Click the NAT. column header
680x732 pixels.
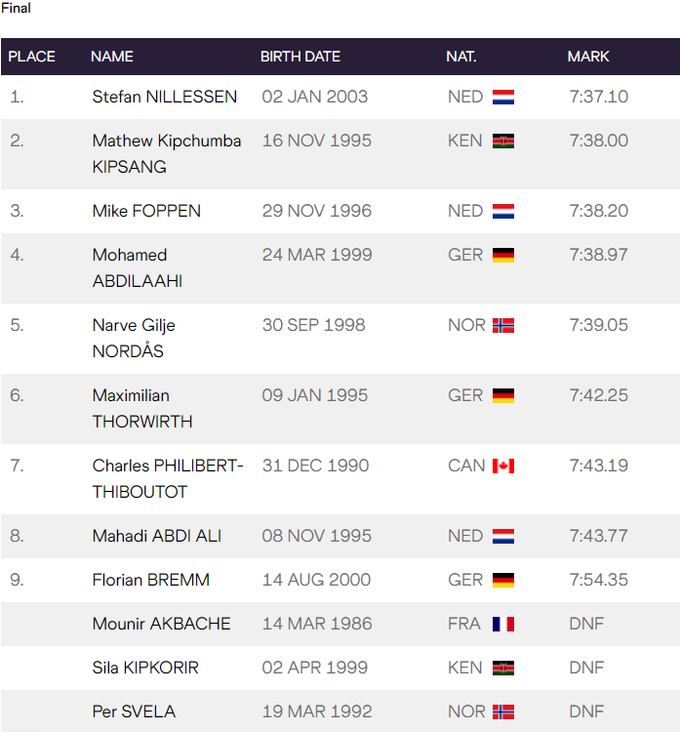(x=461, y=57)
